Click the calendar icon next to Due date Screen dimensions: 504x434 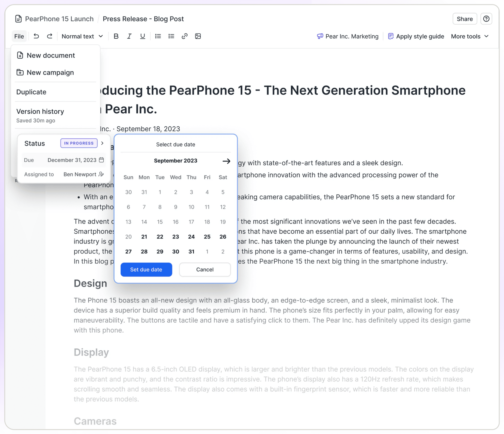point(101,160)
